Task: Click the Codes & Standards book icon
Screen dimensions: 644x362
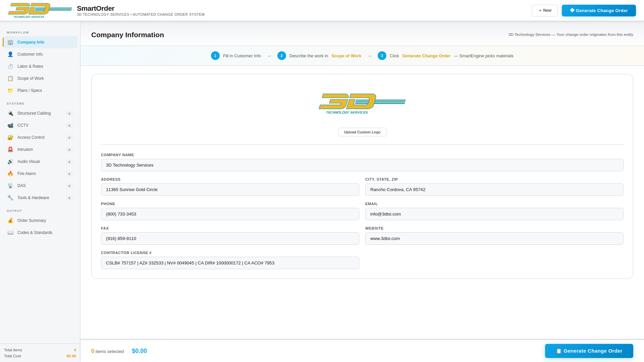Action: 10,233
